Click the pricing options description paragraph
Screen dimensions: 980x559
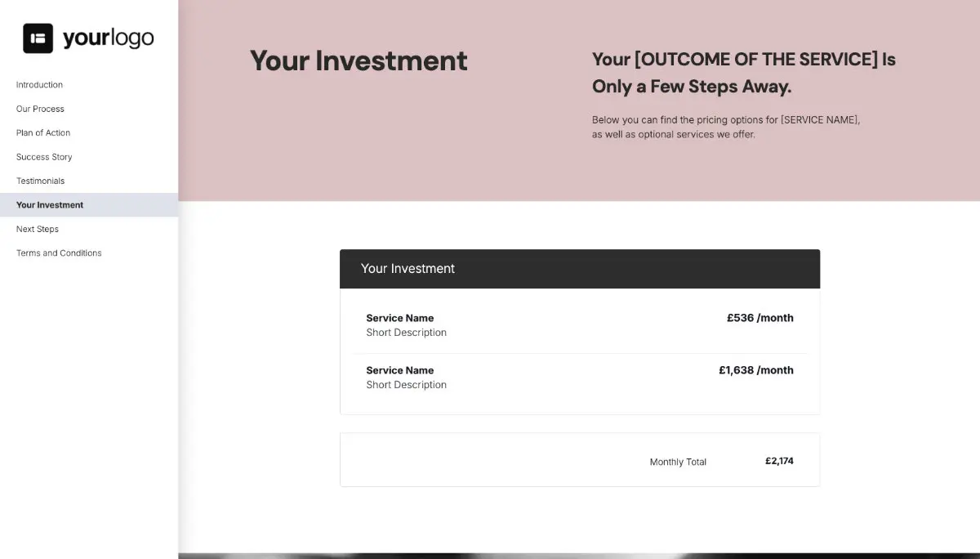[725, 127]
